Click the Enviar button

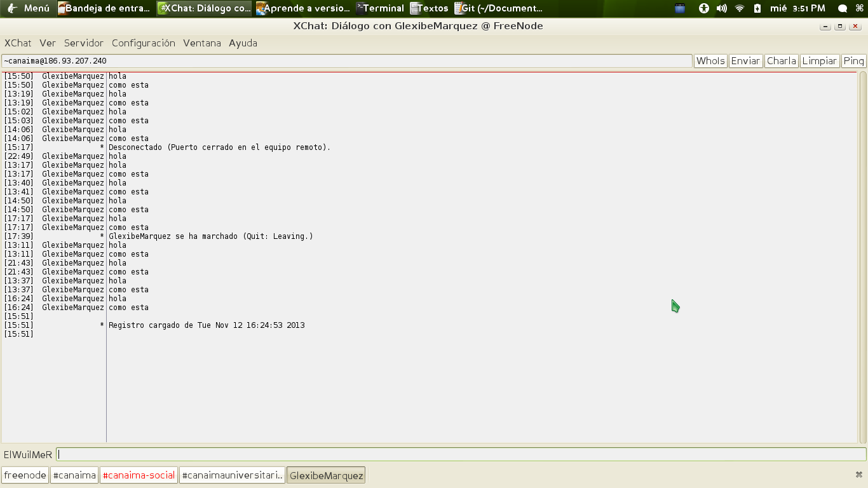[745, 61]
